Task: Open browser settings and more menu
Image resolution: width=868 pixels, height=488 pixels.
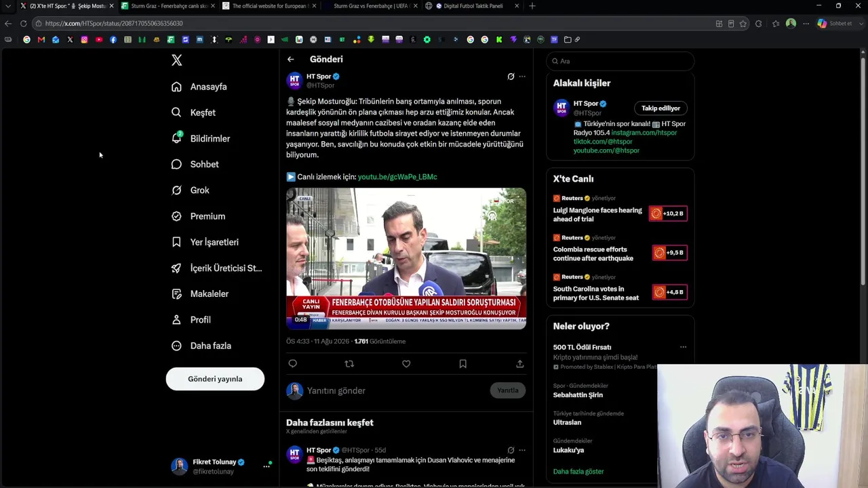Action: click(806, 23)
